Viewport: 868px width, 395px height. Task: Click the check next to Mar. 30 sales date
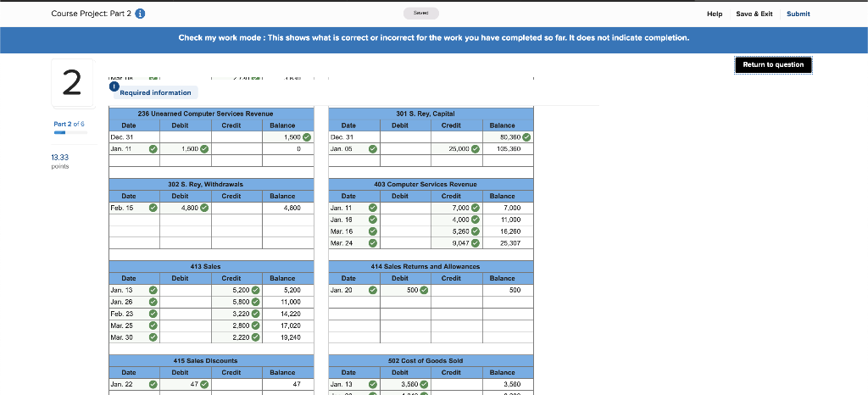coord(153,337)
